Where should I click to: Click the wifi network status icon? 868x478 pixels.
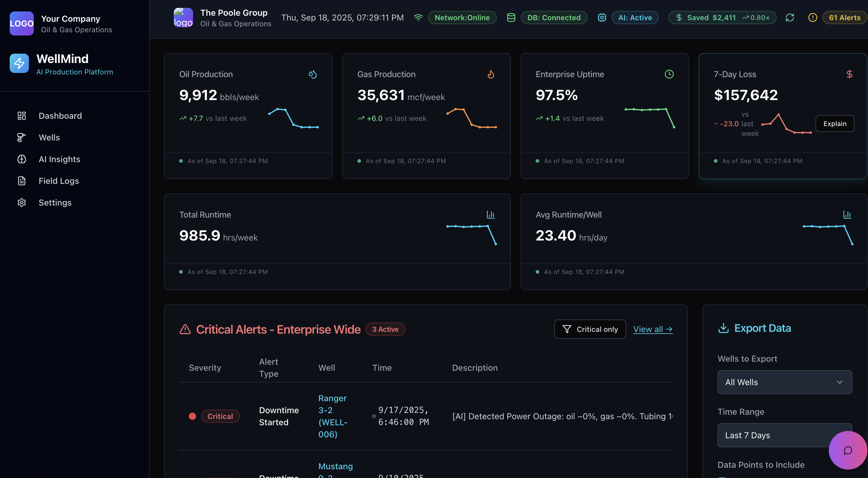(418, 17)
